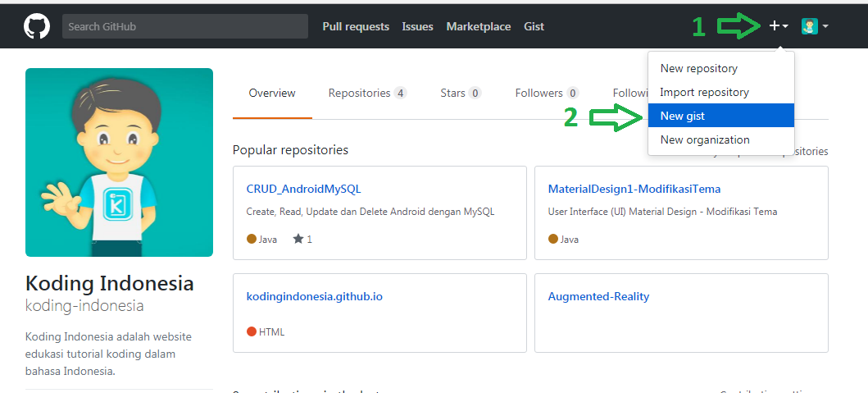Click the Popular repositories heading
868x393 pixels.
(291, 150)
